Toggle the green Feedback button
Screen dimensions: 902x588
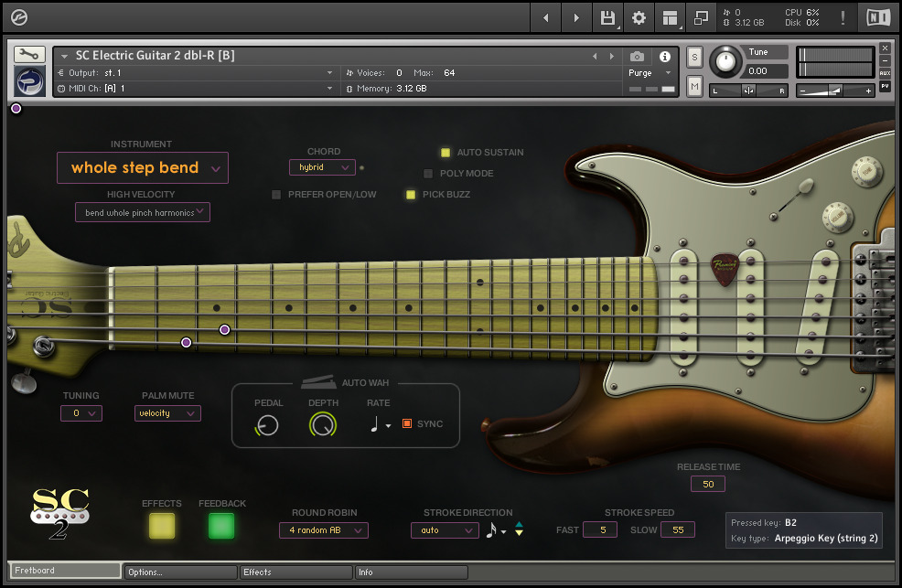tap(221, 525)
